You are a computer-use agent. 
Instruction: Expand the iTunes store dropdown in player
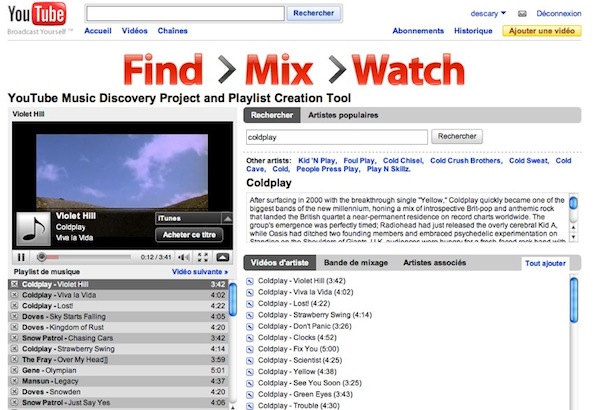tap(227, 218)
